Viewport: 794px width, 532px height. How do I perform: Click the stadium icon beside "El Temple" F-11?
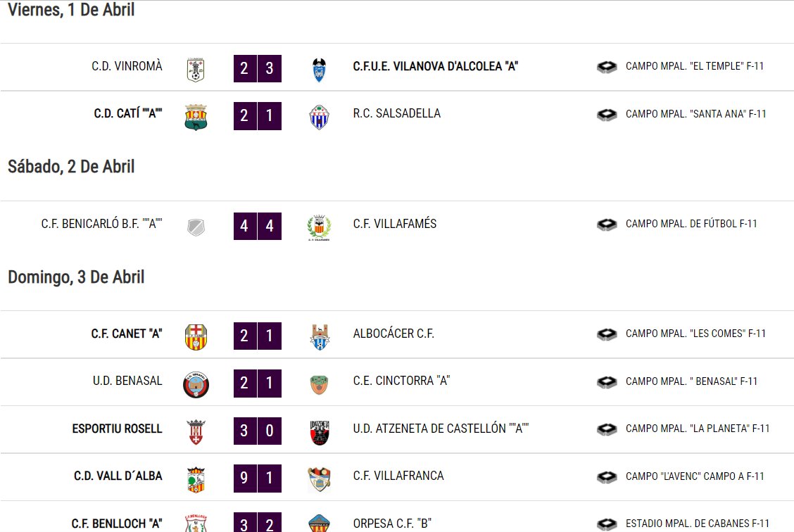607,67
